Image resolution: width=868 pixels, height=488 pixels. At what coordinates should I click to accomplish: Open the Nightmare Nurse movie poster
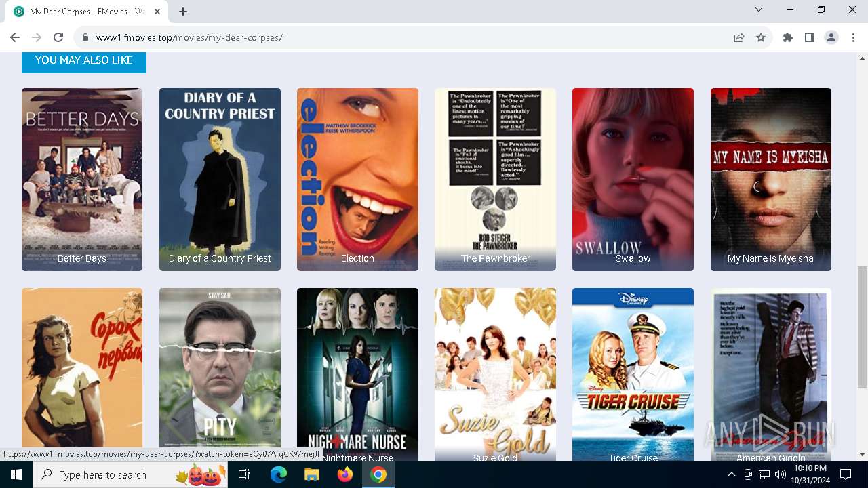point(357,374)
